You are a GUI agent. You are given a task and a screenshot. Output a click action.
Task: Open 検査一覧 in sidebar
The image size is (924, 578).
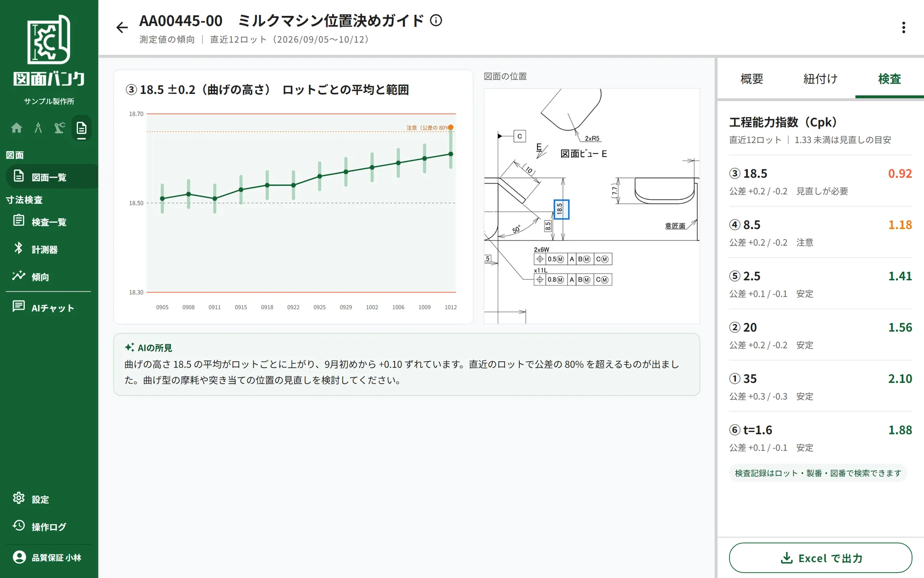(x=48, y=222)
